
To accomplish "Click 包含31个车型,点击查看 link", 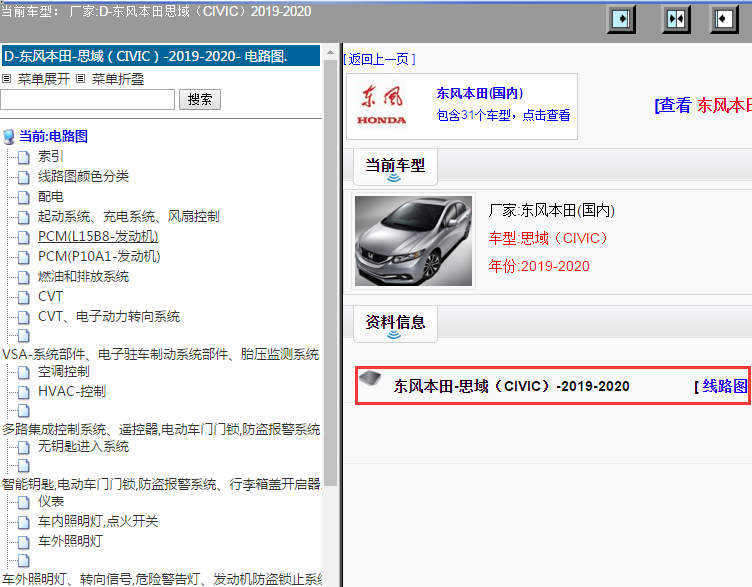I will pyautogui.click(x=503, y=115).
